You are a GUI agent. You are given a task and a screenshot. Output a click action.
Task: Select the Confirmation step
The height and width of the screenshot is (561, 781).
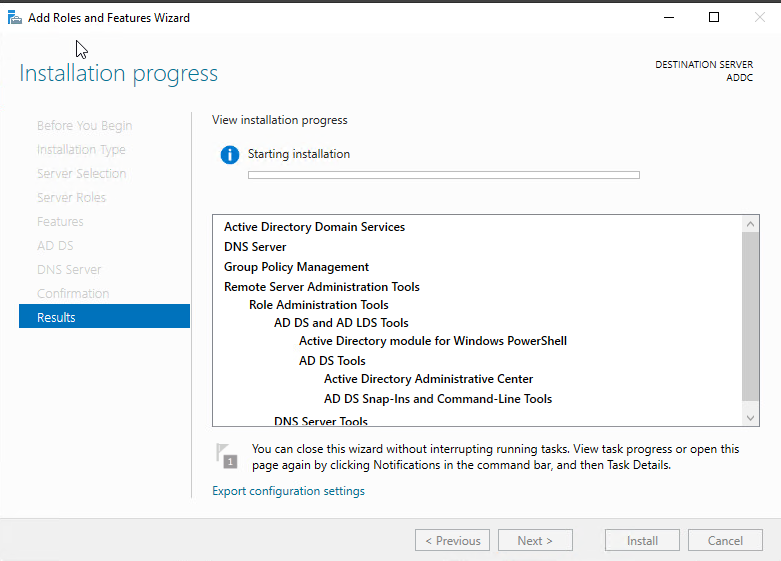click(73, 293)
